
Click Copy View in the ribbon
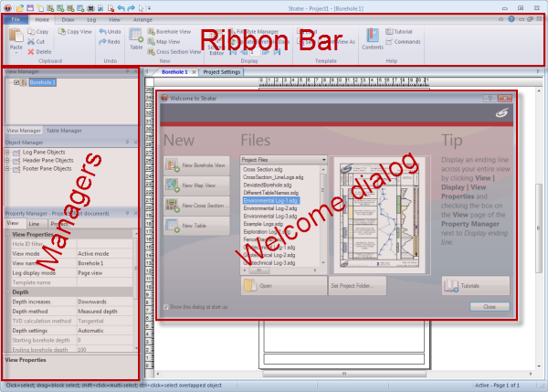click(75, 31)
